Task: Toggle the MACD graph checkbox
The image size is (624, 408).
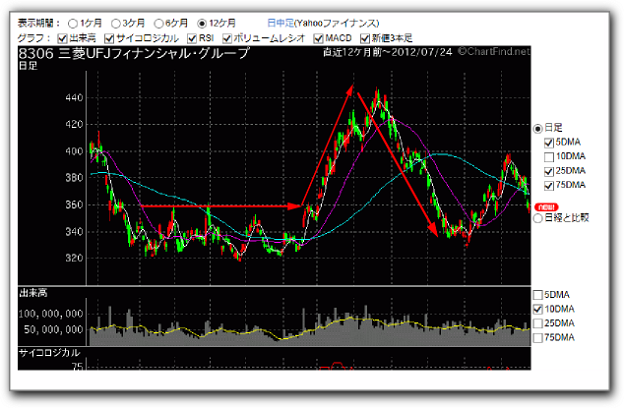Action: pyautogui.click(x=318, y=38)
